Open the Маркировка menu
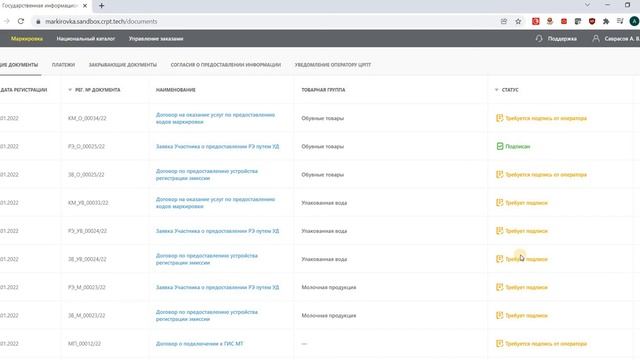 27,38
